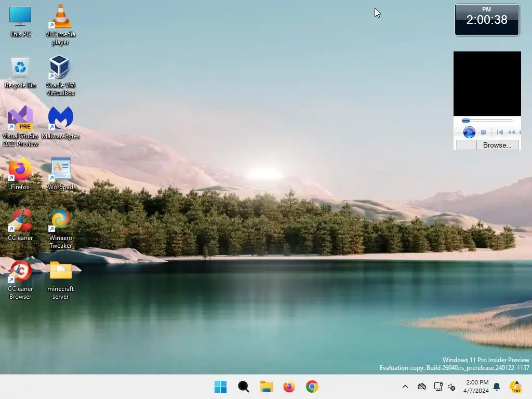Select the Winaero Tweaker shortcut
Screen dimensions: 532x399
[x=60, y=229]
